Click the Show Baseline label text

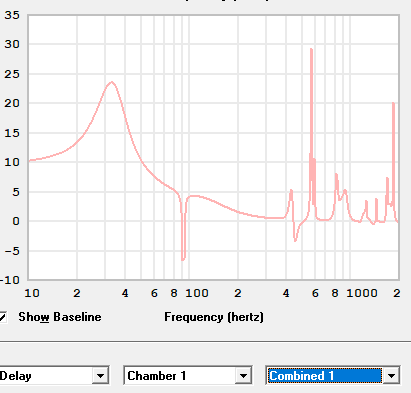pos(60,317)
